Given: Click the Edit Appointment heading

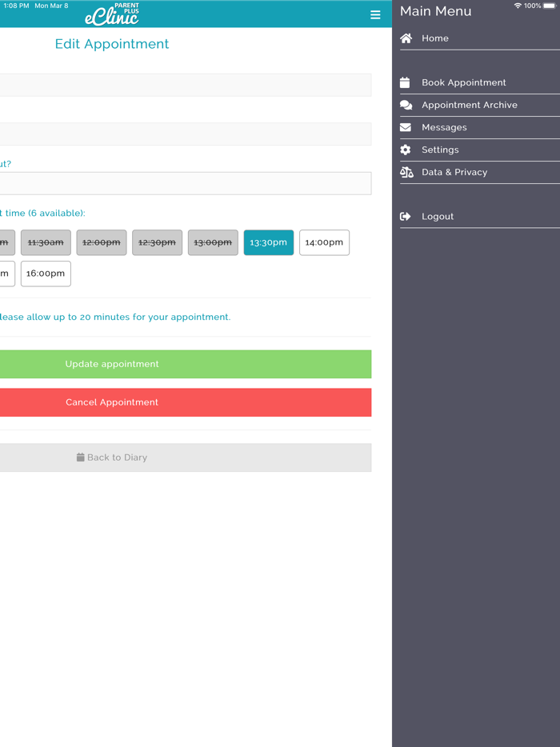Looking at the screenshot, I should pyautogui.click(x=112, y=44).
